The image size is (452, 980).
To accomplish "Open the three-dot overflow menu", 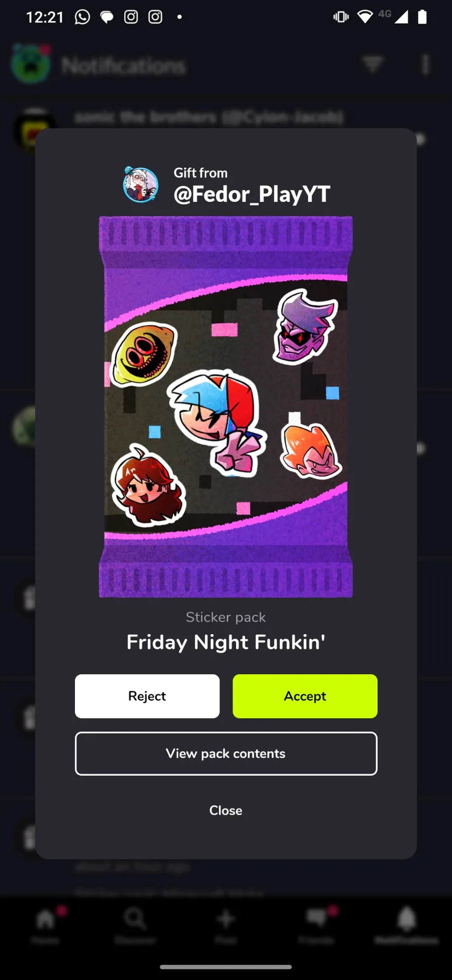I will [425, 64].
